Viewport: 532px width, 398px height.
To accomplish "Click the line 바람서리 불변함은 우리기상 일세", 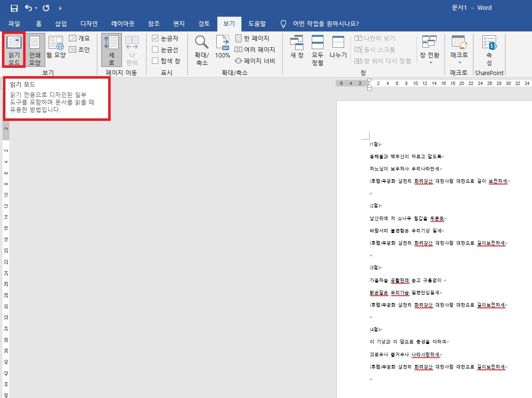I will click(406, 230).
